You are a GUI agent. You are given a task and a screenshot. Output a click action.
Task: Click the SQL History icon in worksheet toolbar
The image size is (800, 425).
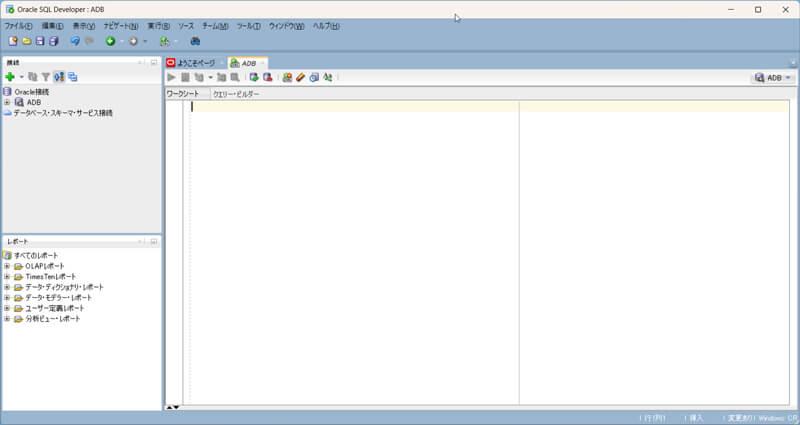[314, 78]
